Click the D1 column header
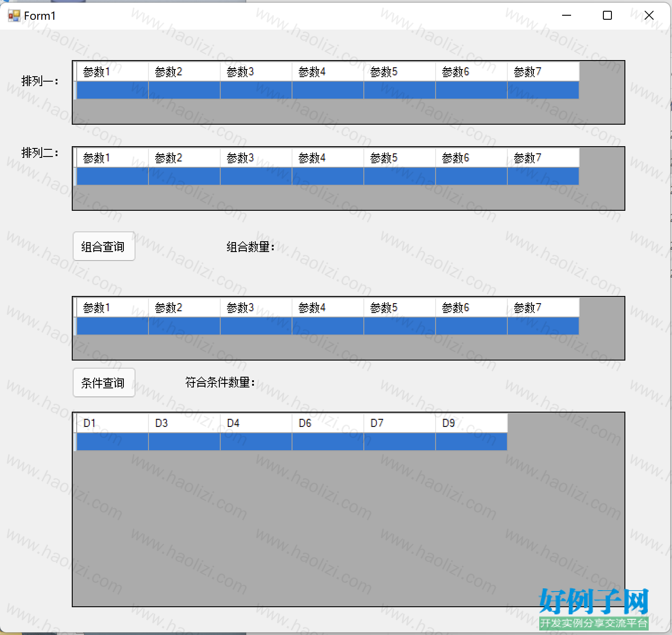 coord(113,423)
